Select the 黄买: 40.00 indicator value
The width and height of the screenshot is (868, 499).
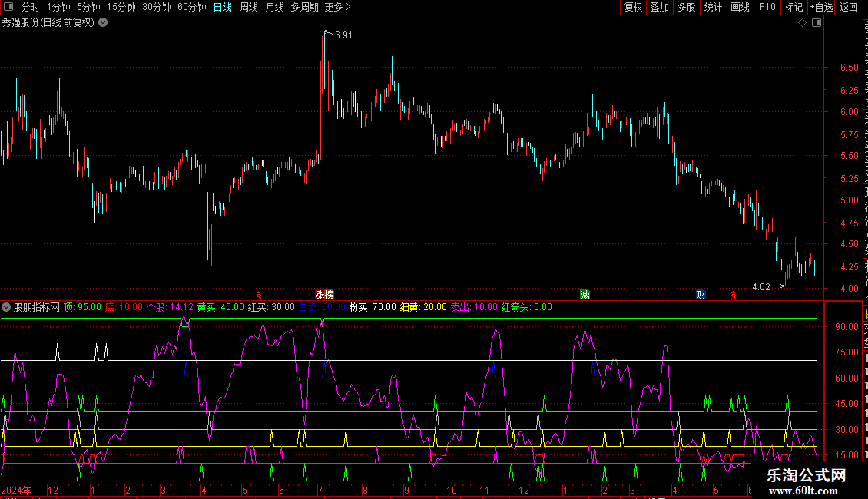220,307
